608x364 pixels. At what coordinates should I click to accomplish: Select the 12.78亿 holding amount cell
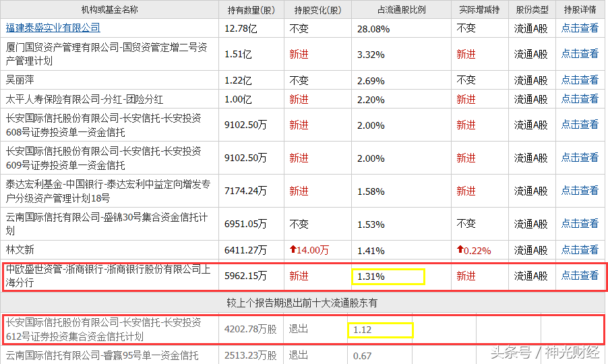tap(241, 29)
